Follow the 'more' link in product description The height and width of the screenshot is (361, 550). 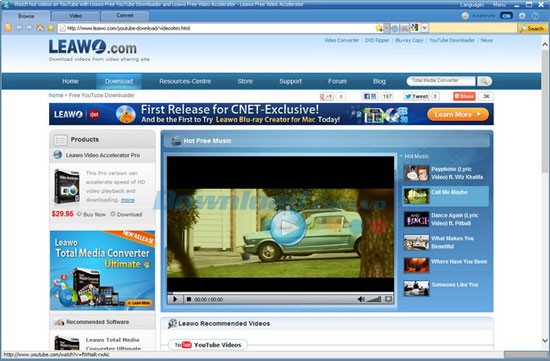128,200
